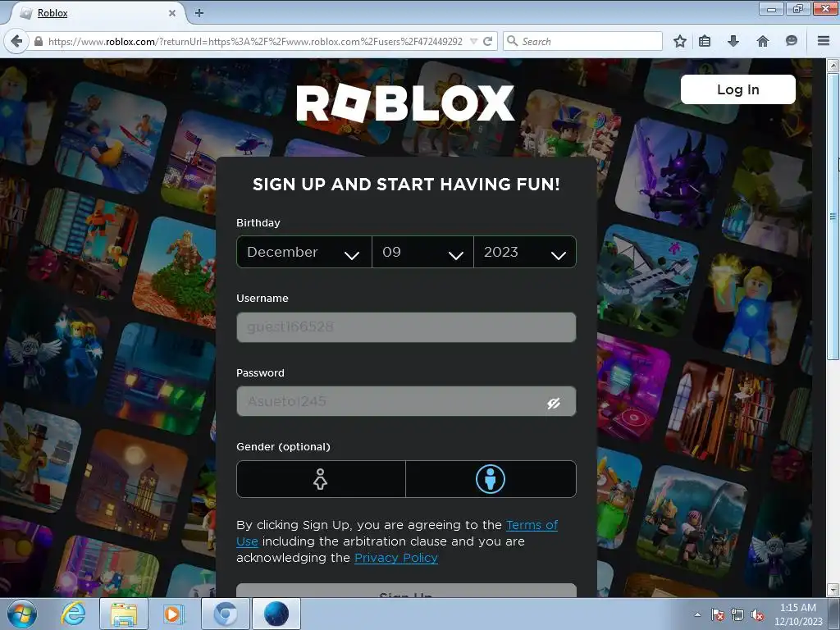Click the vertical scrollbar thumb
The width and height of the screenshot is (840, 630).
pyautogui.click(x=833, y=217)
